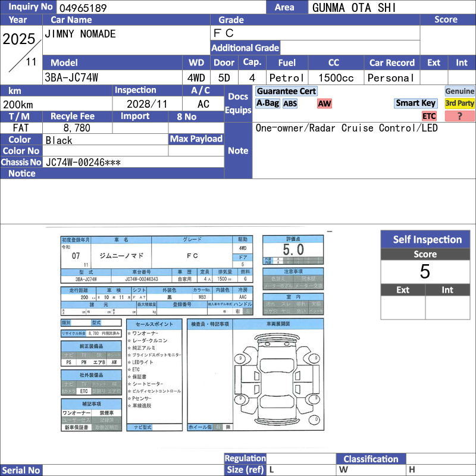Select the Black color value
Viewport: 476px width, 476px height.
point(59,140)
